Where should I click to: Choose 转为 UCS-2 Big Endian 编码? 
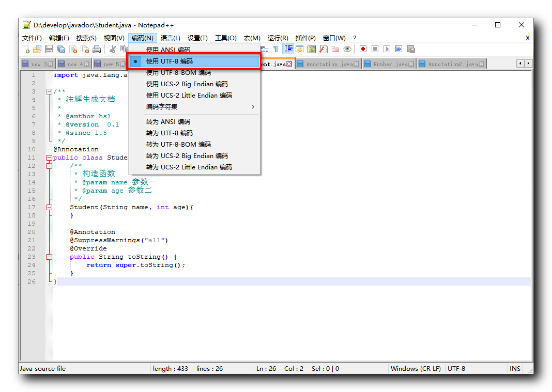[x=194, y=155]
